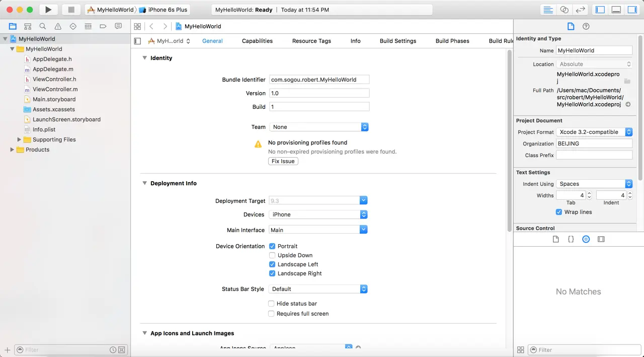Expand the Products folder
This screenshot has width=644, height=357.
13,150
